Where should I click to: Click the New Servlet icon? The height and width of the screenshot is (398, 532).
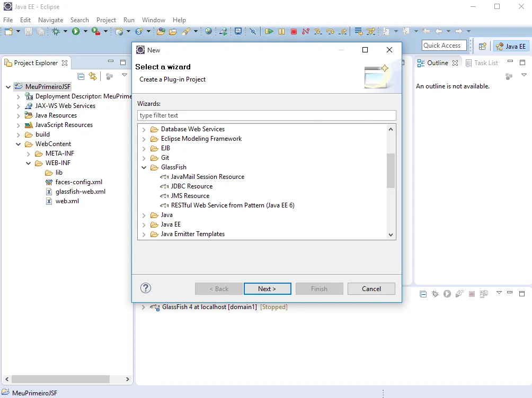pyautogui.click(x=139, y=32)
